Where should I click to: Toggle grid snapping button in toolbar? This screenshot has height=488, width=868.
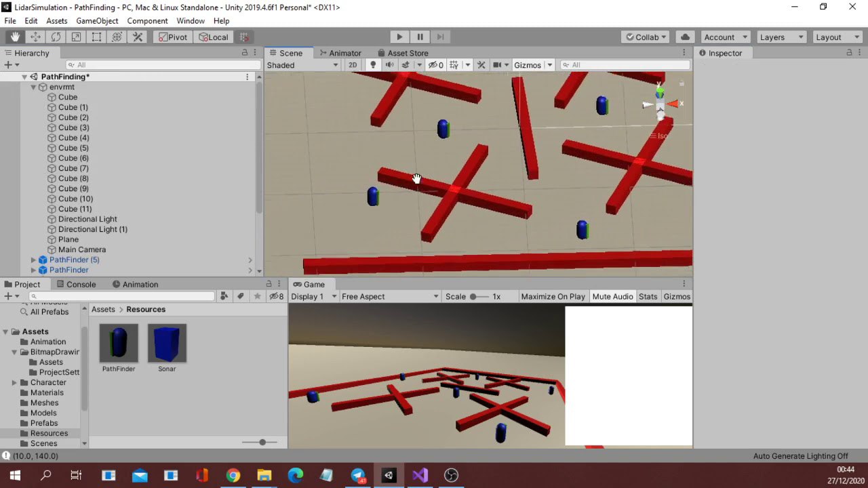point(244,37)
